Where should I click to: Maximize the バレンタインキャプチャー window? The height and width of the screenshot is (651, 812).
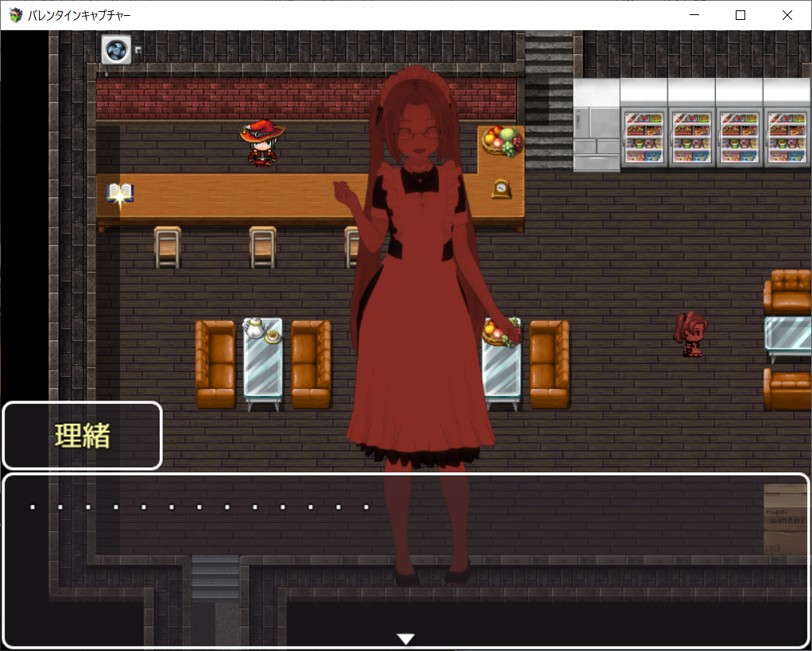(740, 15)
